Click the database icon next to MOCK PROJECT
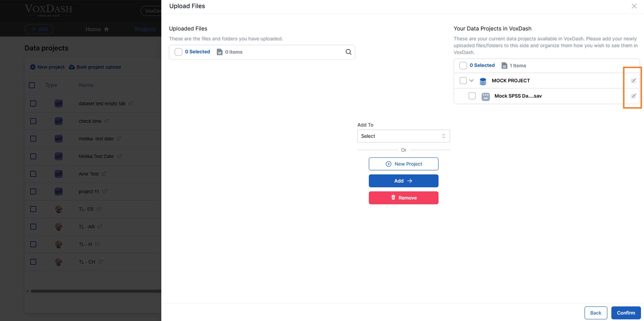The image size is (644, 321). click(482, 81)
